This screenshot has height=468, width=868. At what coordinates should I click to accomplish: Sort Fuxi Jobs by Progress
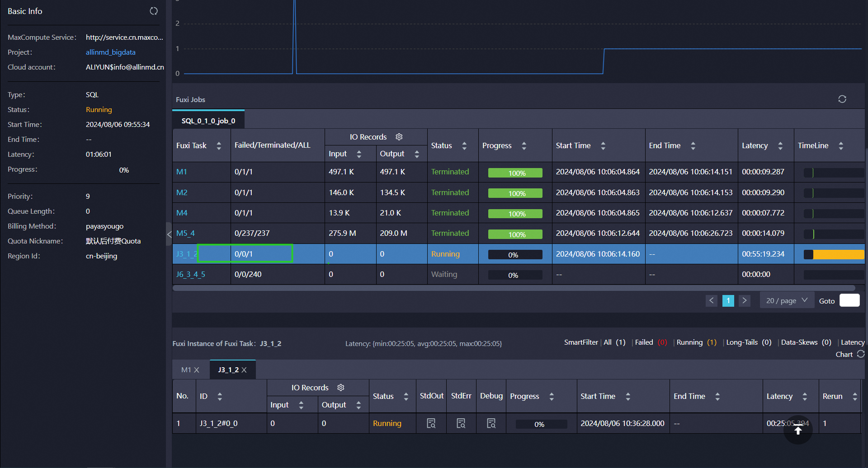click(524, 145)
